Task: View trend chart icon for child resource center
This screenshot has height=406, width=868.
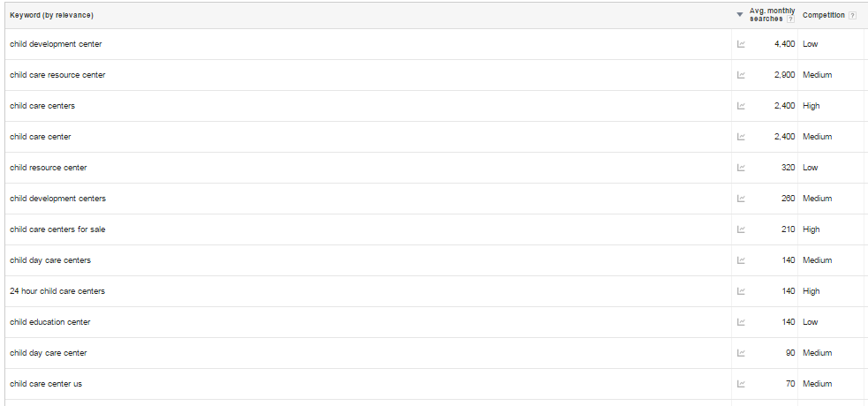Action: [741, 168]
